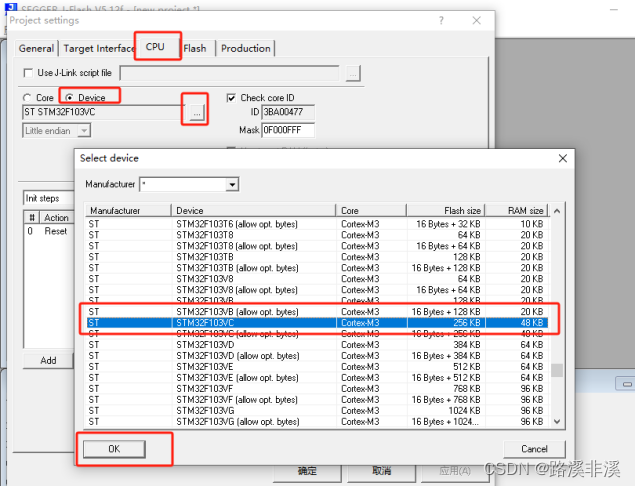Switch to the Production tab
The image size is (636, 487).
(x=245, y=49)
